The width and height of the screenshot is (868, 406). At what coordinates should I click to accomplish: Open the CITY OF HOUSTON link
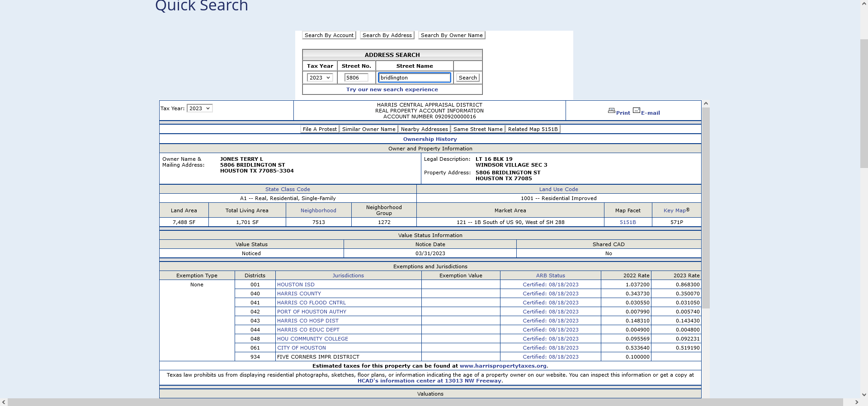[x=301, y=348]
